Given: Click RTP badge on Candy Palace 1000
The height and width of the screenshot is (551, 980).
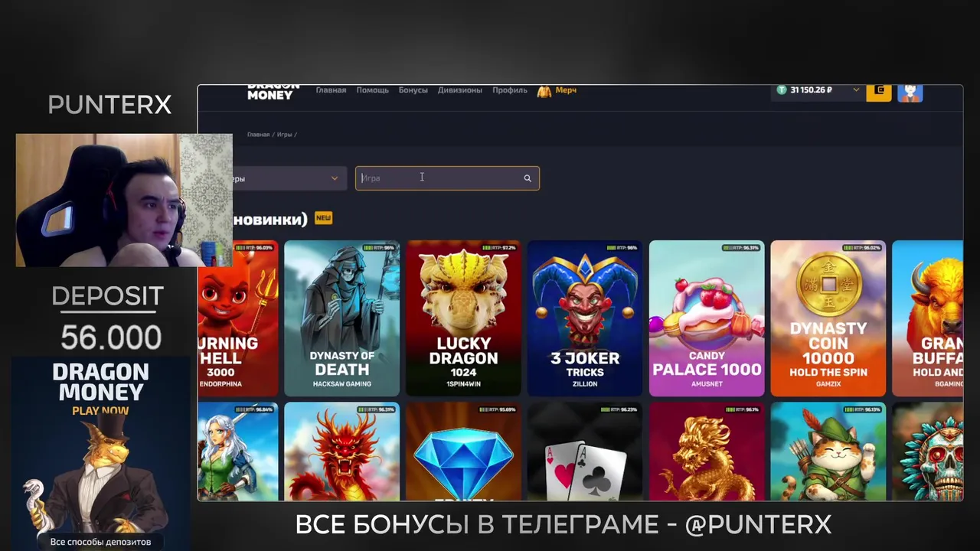Looking at the screenshot, I should [x=741, y=248].
